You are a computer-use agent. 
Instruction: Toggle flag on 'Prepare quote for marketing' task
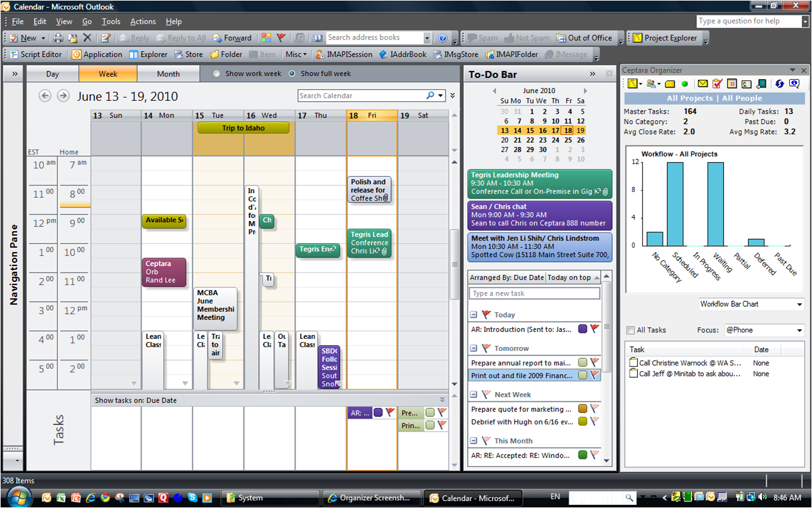pos(594,409)
